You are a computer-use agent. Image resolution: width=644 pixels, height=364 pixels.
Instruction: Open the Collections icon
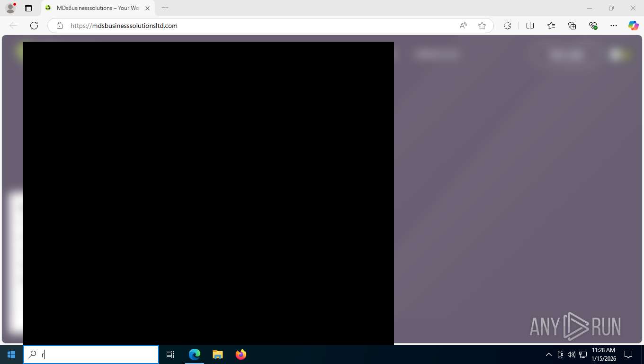(x=572, y=26)
